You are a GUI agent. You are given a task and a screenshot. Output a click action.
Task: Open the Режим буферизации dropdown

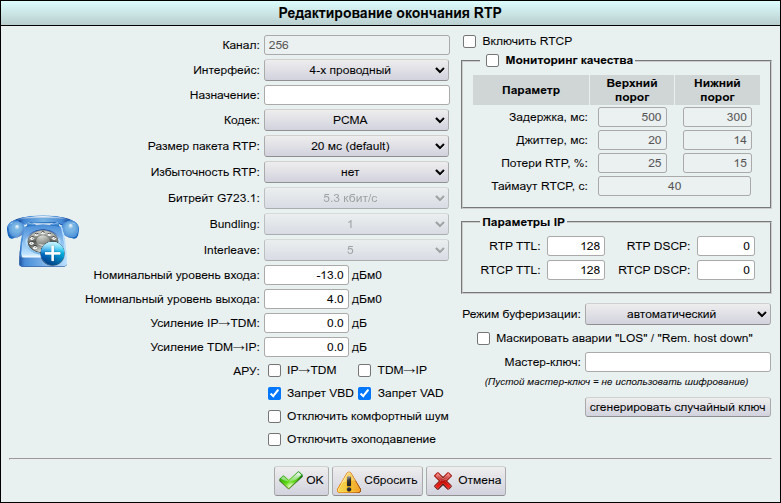[677, 314]
